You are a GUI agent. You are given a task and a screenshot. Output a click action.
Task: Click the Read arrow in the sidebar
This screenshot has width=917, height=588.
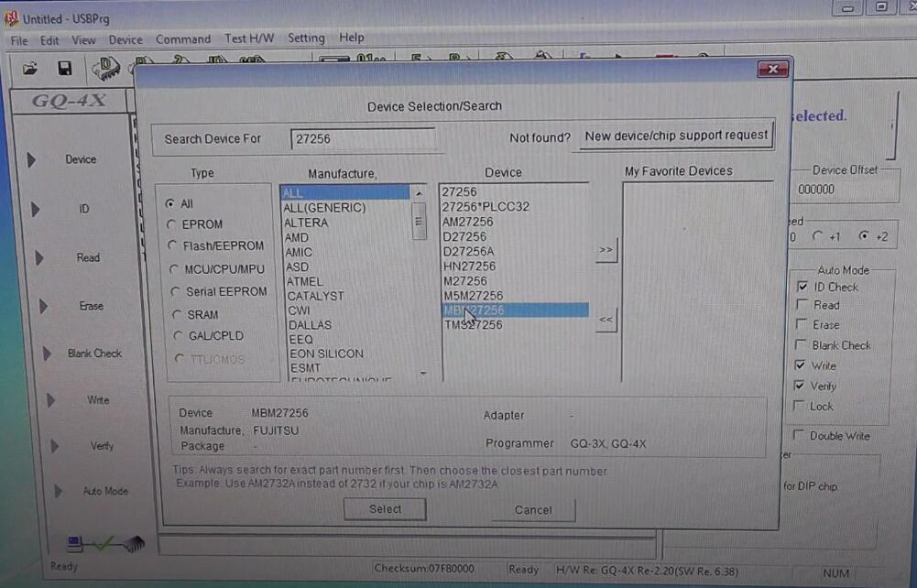click(38, 257)
